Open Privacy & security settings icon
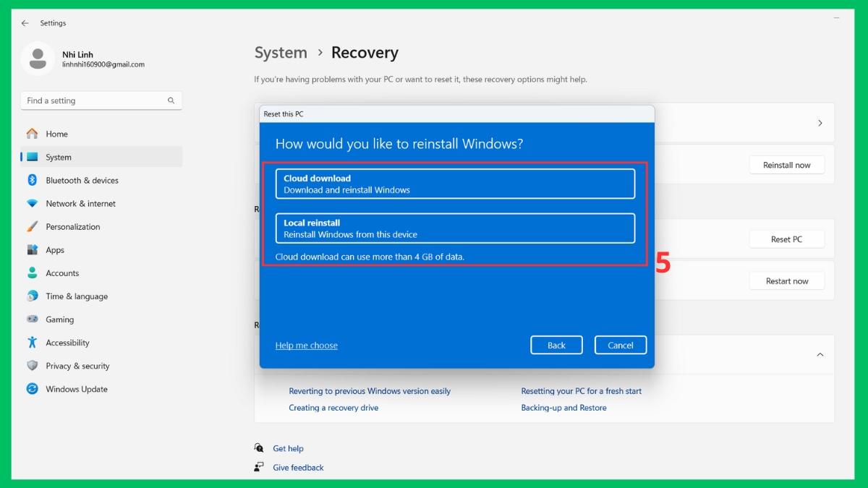The width and height of the screenshot is (868, 488). 33,366
